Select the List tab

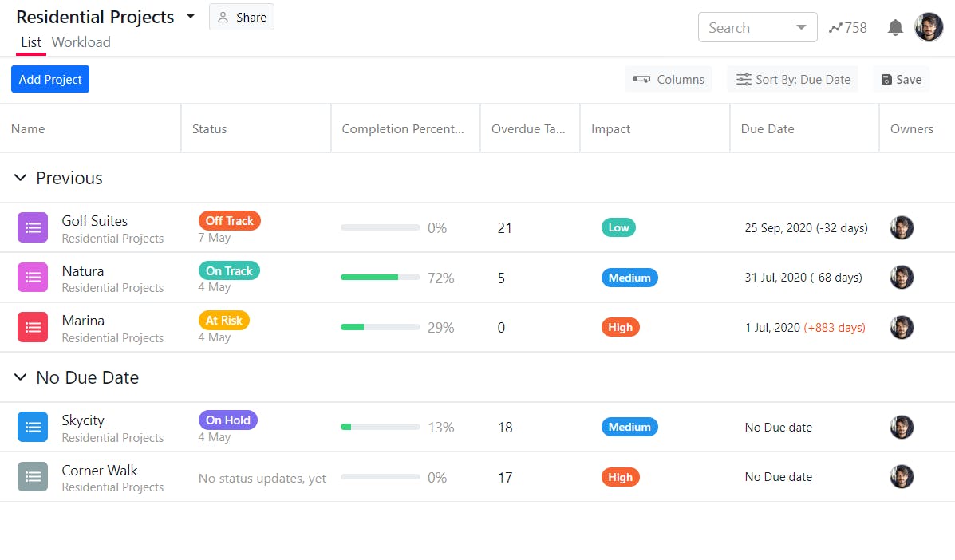(31, 42)
